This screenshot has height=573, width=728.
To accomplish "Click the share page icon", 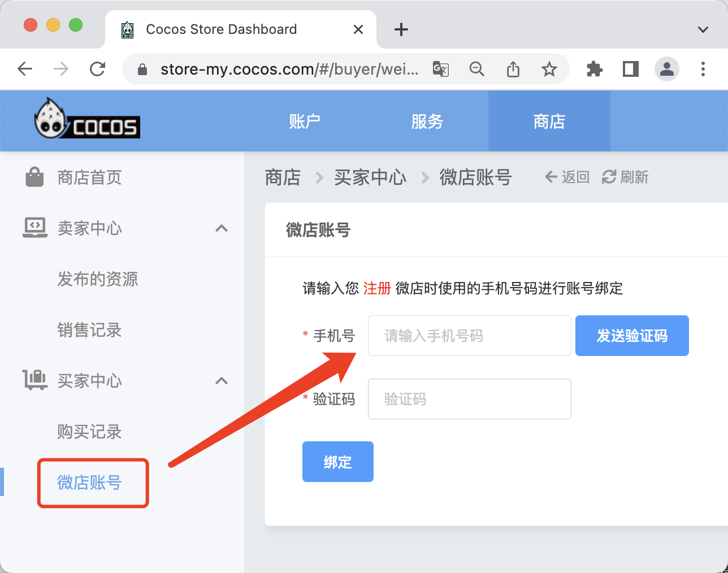I will (x=513, y=69).
